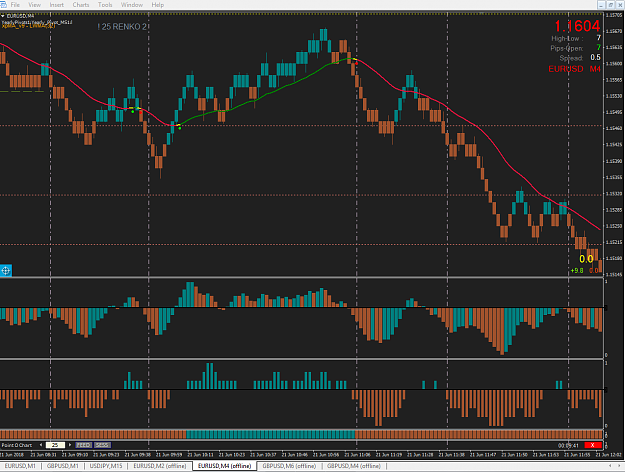Click the 21 Jun 10:11 time axis label
625x472 pixels.
(200, 454)
